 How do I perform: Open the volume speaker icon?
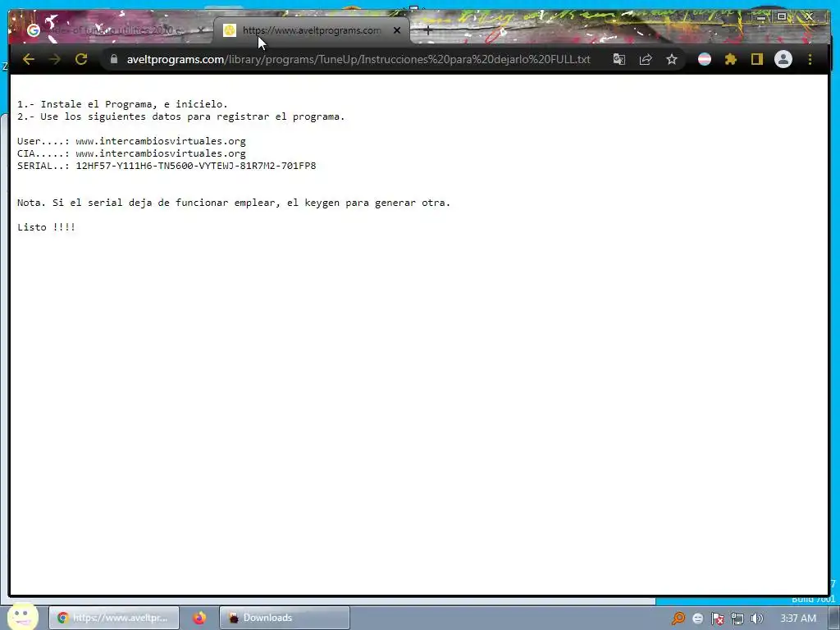pos(756,619)
